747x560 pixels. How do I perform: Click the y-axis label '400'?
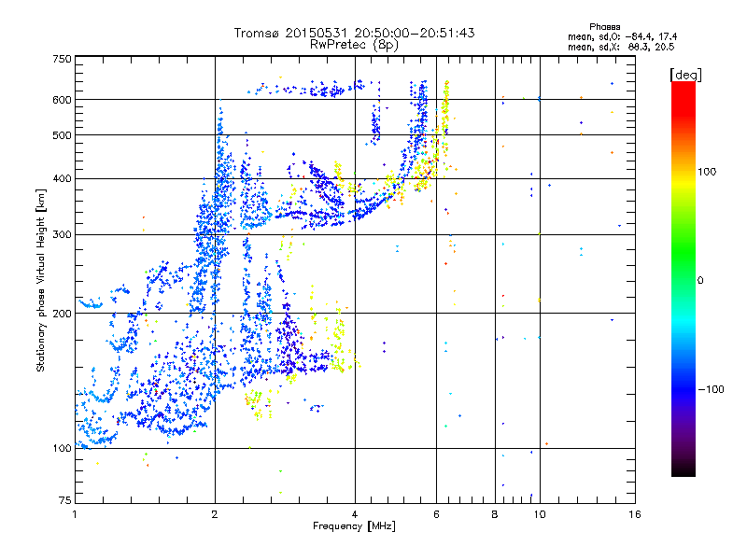[62, 179]
